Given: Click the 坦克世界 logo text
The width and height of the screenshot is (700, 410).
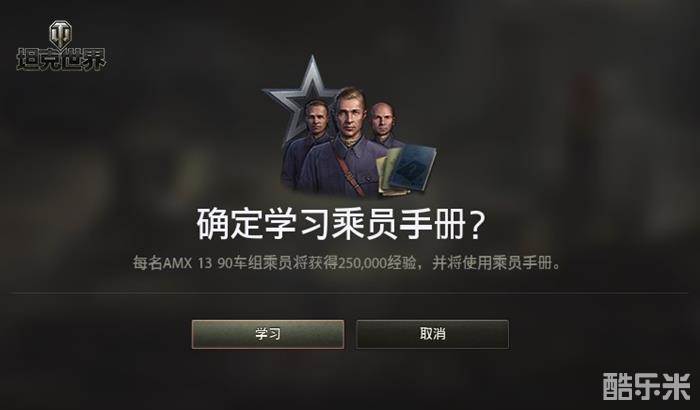Looking at the screenshot, I should coord(61,59).
